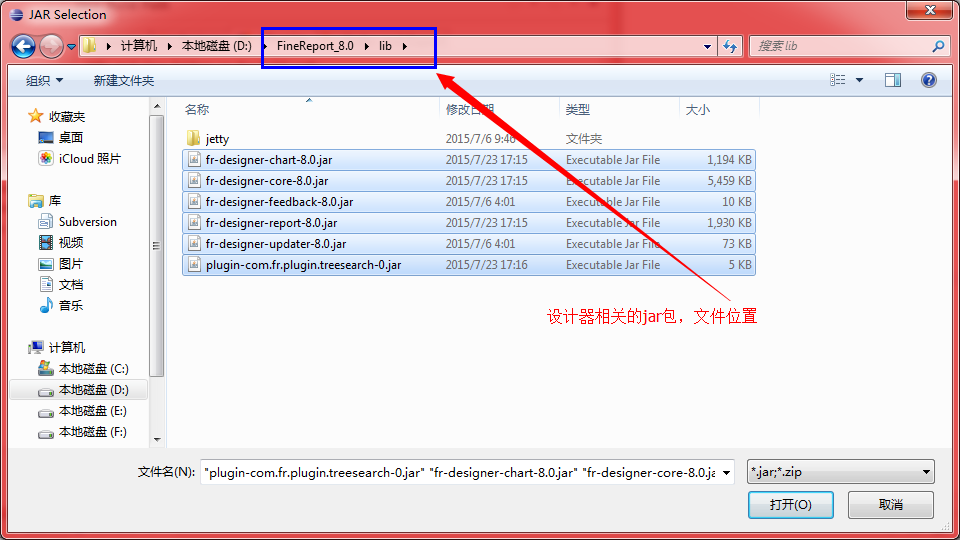Expand the arrow after lib breadcrumb
This screenshot has width=960, height=540.
click(405, 46)
